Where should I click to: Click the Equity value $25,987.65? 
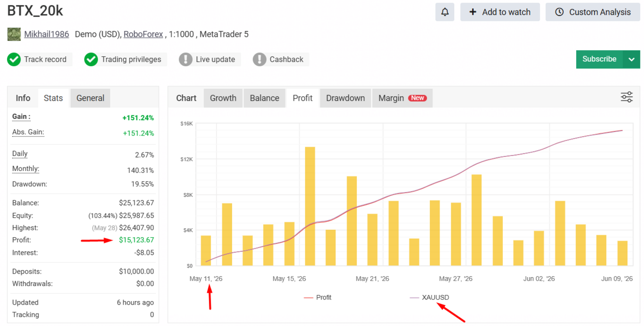136,215
